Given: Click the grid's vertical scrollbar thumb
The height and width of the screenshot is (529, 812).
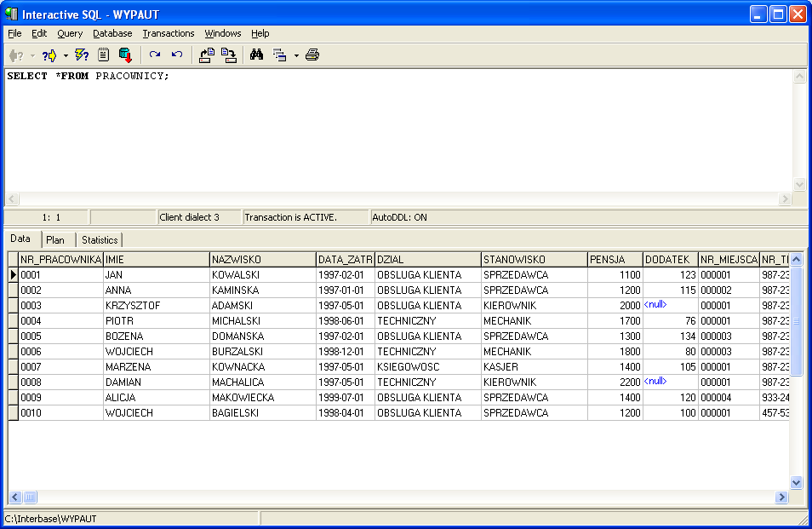Looking at the screenshot, I should pyautogui.click(x=797, y=321).
